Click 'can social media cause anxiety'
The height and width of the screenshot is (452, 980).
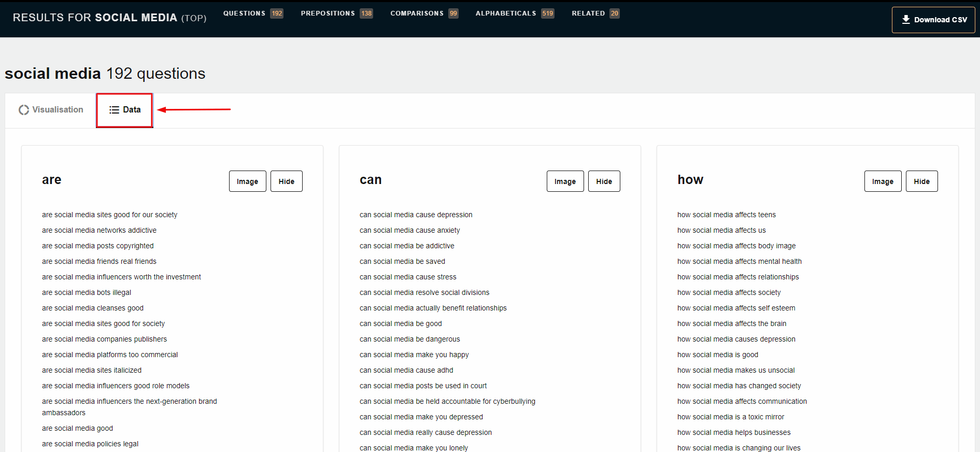pos(410,230)
